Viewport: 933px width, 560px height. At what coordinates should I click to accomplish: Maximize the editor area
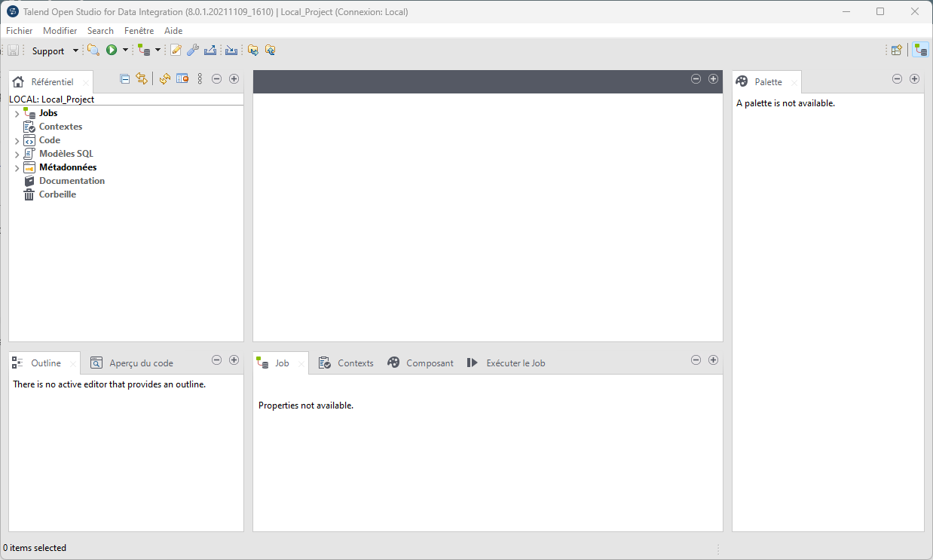(x=713, y=78)
